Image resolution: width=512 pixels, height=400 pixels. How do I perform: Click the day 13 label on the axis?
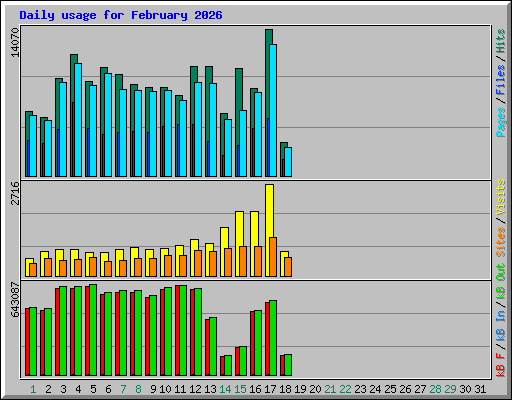coord(210,389)
